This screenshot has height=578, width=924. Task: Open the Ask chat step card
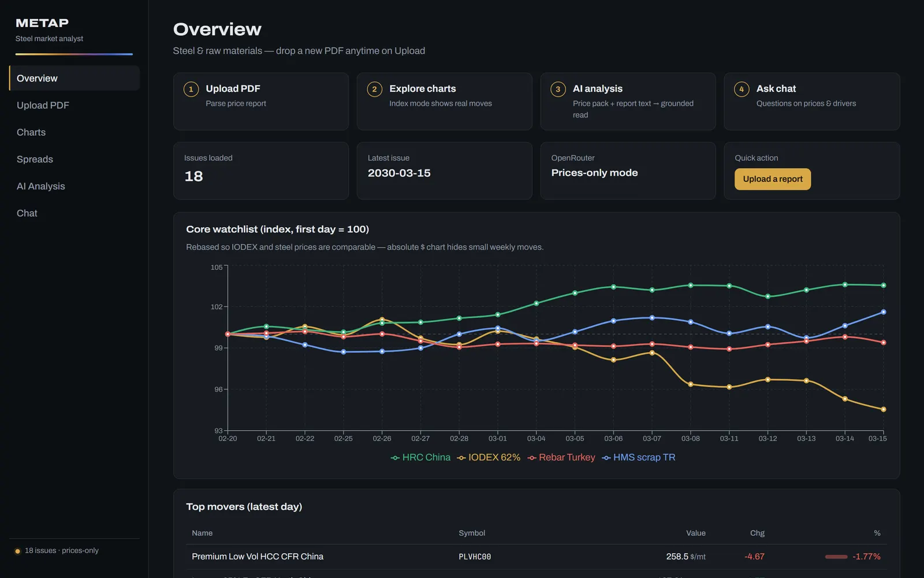coord(812,102)
